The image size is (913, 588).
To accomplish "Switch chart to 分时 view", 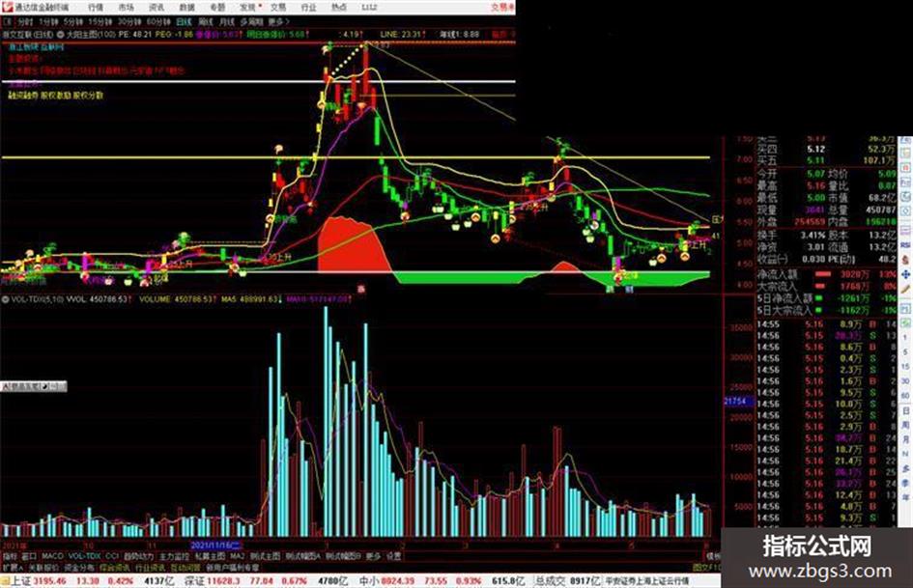I will pyautogui.click(x=25, y=22).
